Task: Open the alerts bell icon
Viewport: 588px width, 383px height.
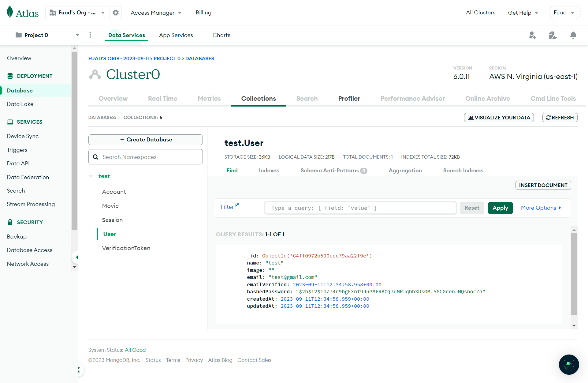Action: (573, 35)
